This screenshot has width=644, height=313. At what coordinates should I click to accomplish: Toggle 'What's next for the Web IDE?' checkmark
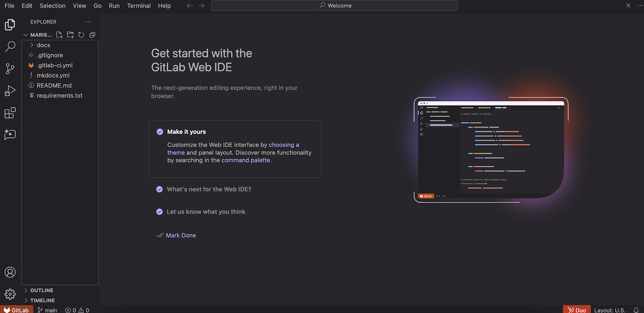tap(159, 189)
